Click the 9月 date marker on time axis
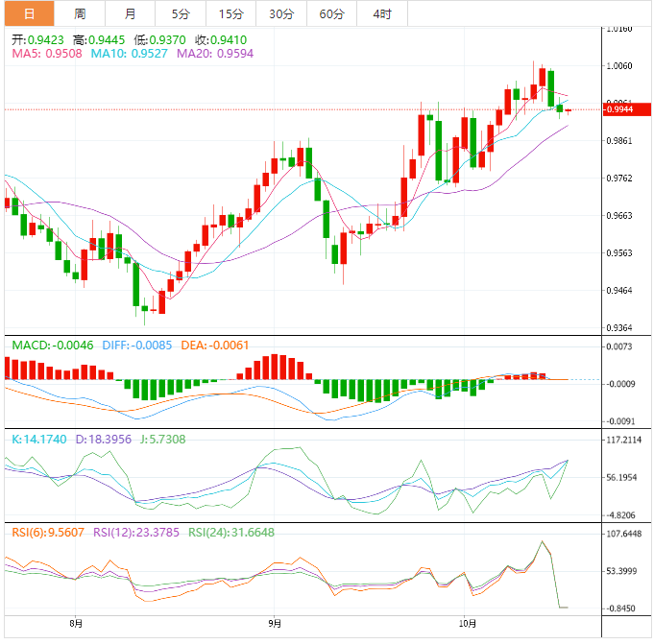 (x=274, y=622)
